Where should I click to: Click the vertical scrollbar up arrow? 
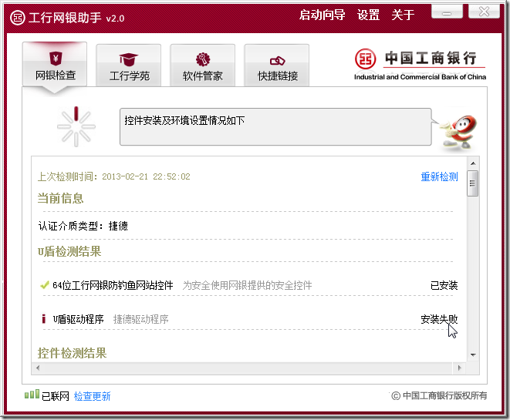tap(473, 163)
